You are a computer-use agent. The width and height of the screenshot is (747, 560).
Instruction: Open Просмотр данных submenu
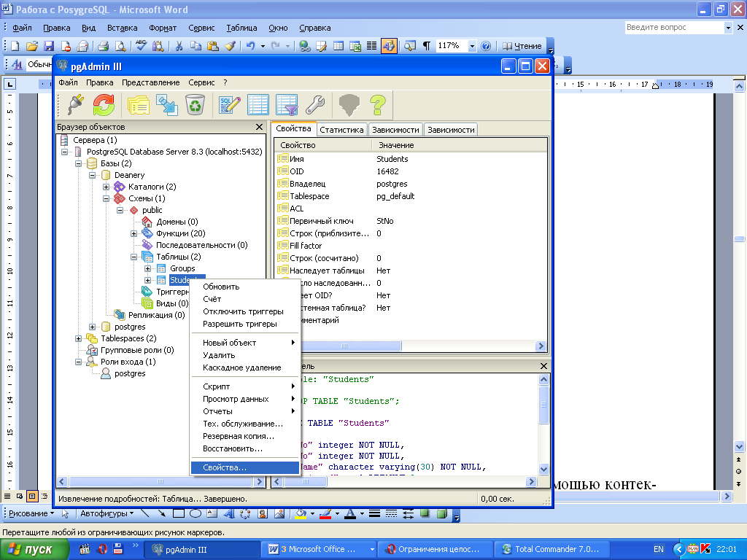click(x=245, y=399)
